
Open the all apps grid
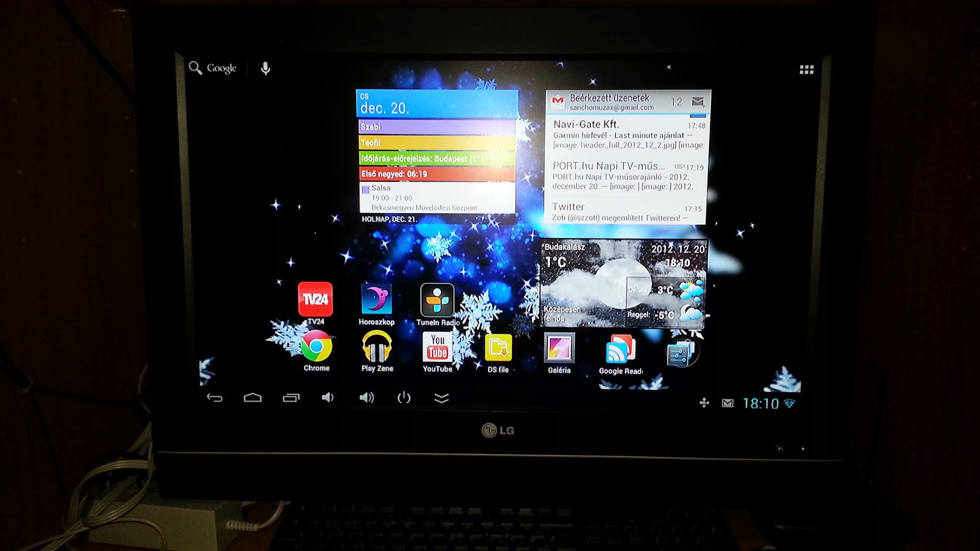click(806, 70)
